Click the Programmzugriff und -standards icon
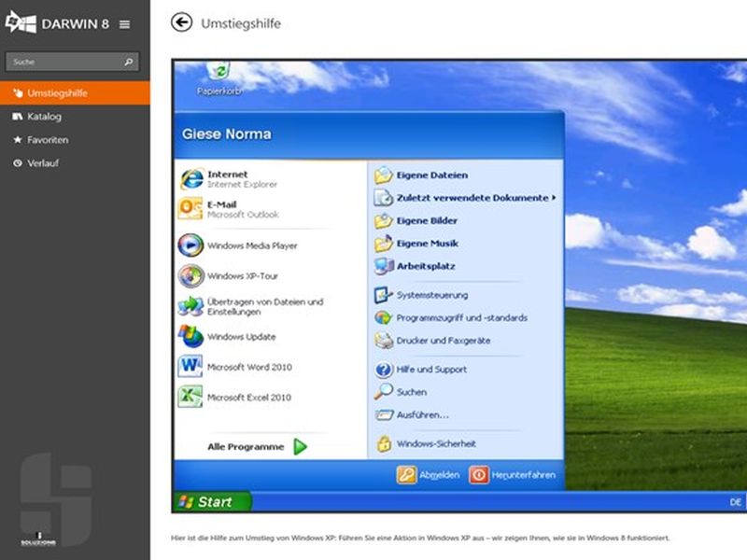This screenshot has height=560, width=747. [x=383, y=317]
